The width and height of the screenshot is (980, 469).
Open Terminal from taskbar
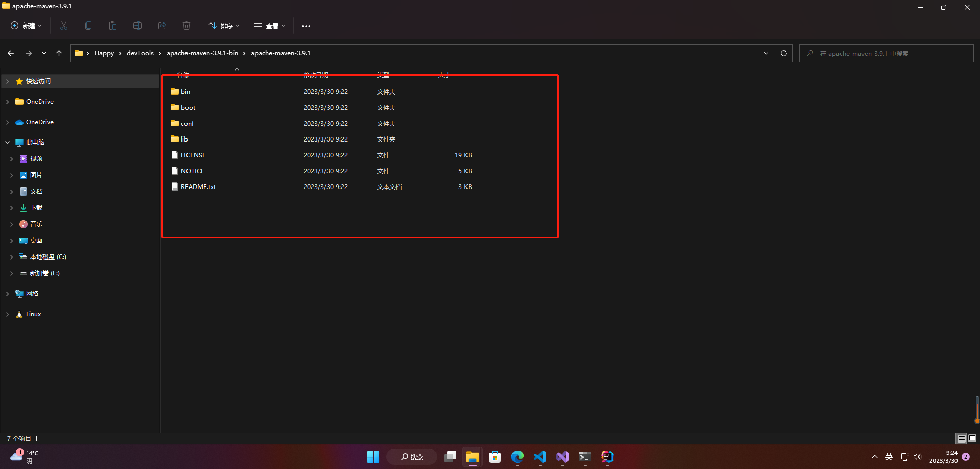coord(585,457)
